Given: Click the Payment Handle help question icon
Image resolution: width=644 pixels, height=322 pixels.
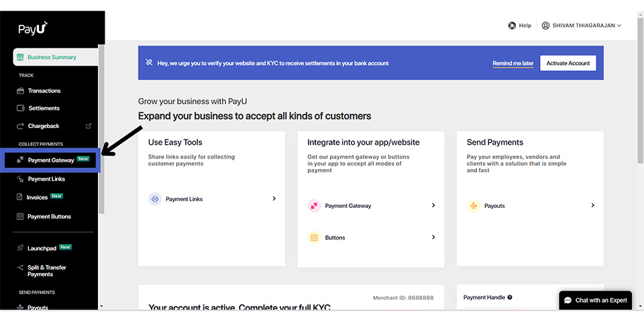Looking at the screenshot, I should coord(510,297).
